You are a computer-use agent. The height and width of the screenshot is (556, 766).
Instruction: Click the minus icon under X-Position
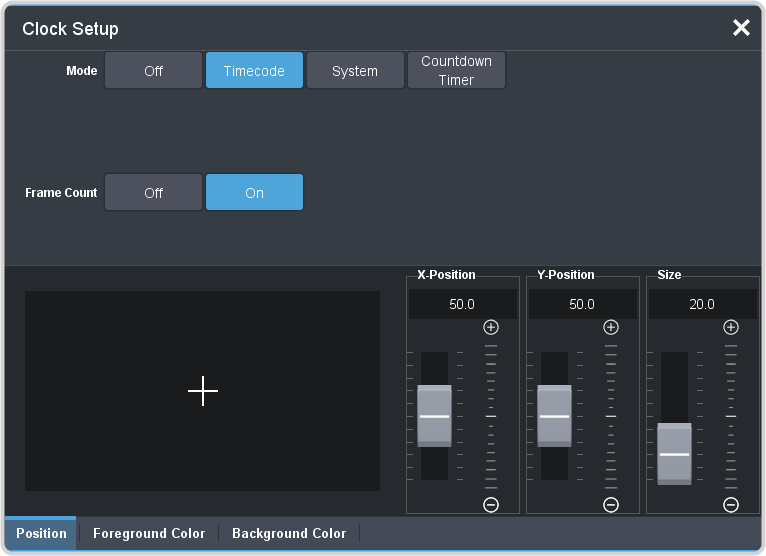click(490, 505)
